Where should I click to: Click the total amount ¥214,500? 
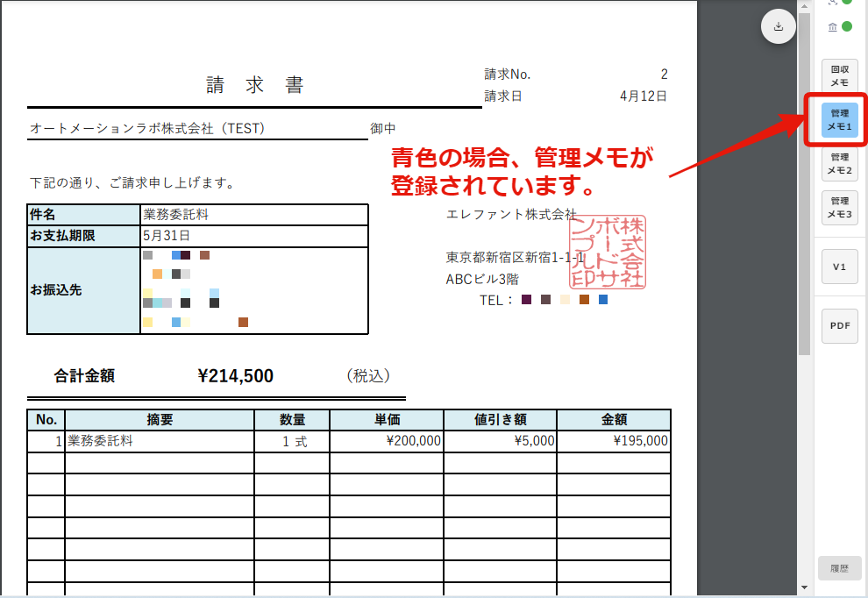[x=235, y=376]
